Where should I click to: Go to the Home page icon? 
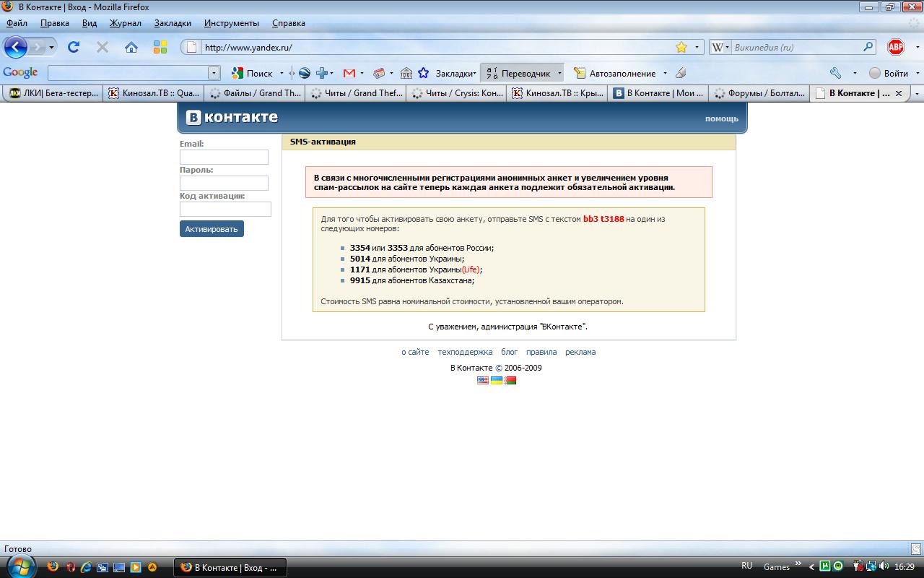[131, 47]
